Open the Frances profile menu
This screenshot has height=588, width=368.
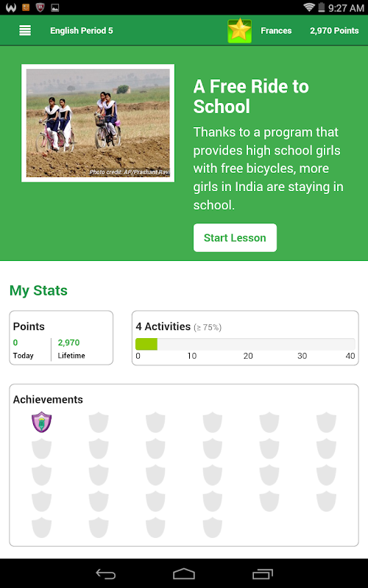click(x=276, y=31)
